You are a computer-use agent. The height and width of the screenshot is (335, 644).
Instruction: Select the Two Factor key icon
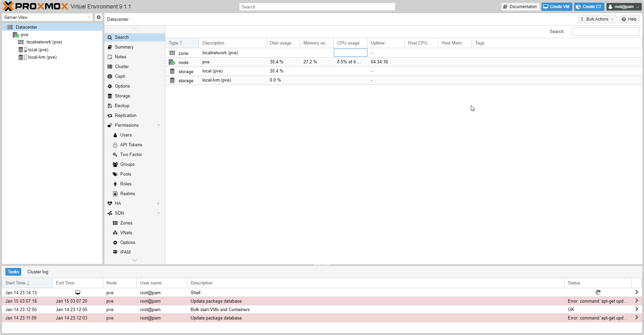click(x=115, y=155)
